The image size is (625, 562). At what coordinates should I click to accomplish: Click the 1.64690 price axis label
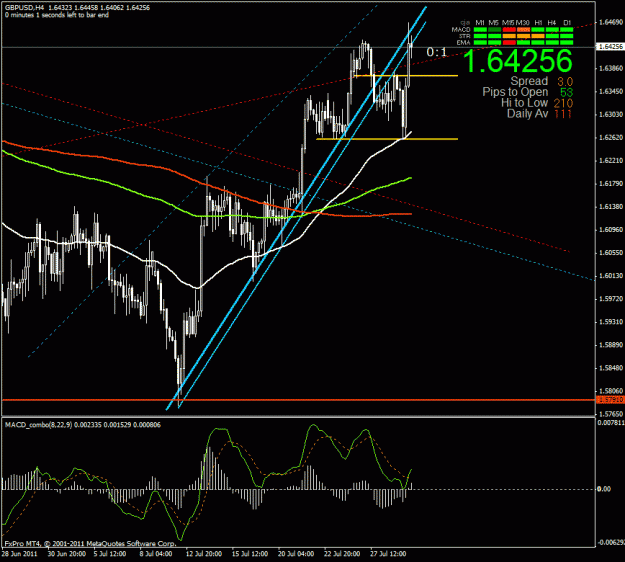[611, 22]
